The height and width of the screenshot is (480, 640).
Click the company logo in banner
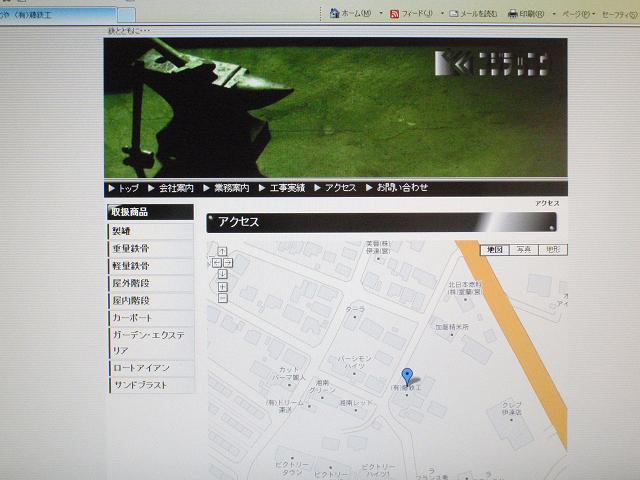[491, 64]
